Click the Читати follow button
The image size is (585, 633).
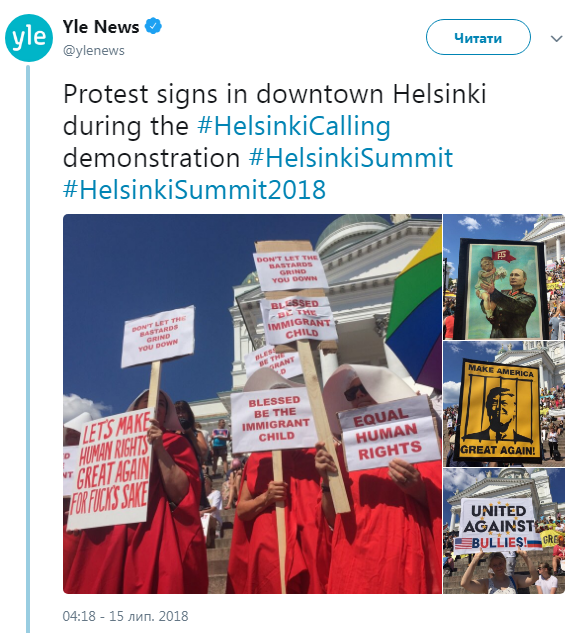(x=478, y=37)
